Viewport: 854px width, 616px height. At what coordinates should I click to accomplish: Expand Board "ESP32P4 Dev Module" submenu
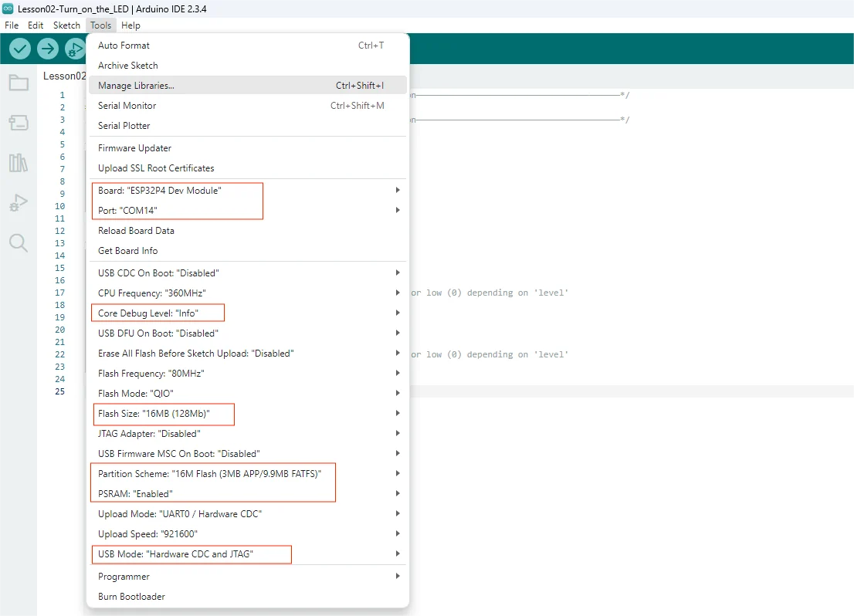point(248,190)
